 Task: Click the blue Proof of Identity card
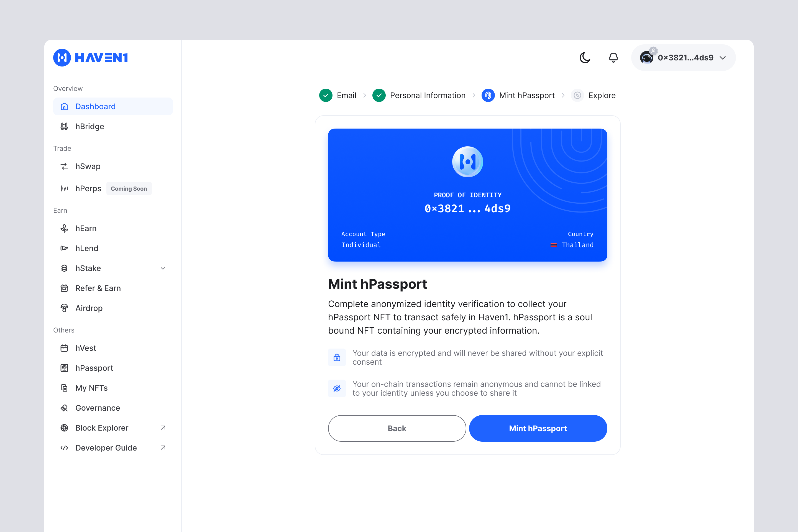click(467, 195)
